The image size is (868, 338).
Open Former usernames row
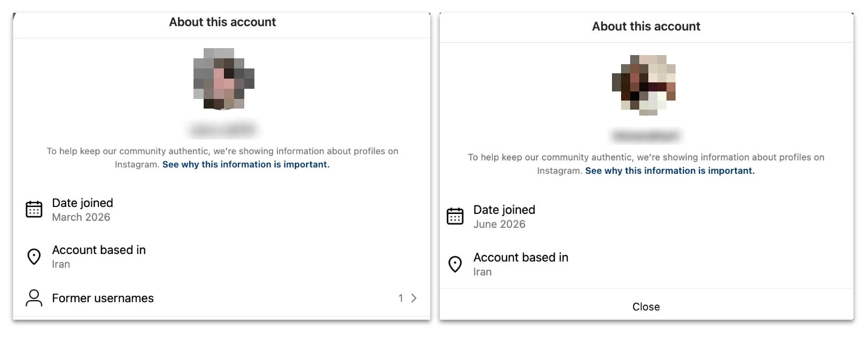pos(221,298)
